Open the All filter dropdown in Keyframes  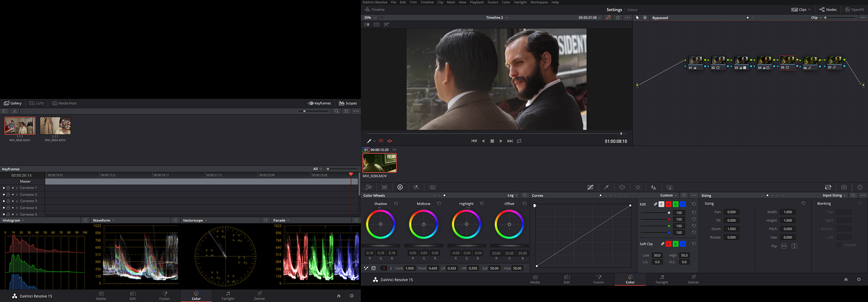318,169
